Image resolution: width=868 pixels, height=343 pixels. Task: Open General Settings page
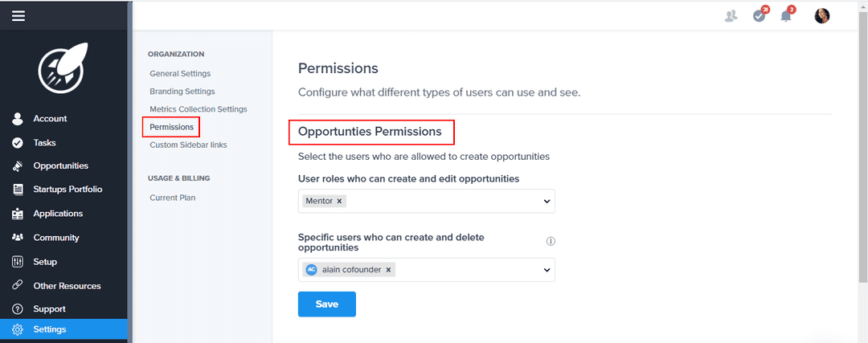pyautogui.click(x=180, y=74)
